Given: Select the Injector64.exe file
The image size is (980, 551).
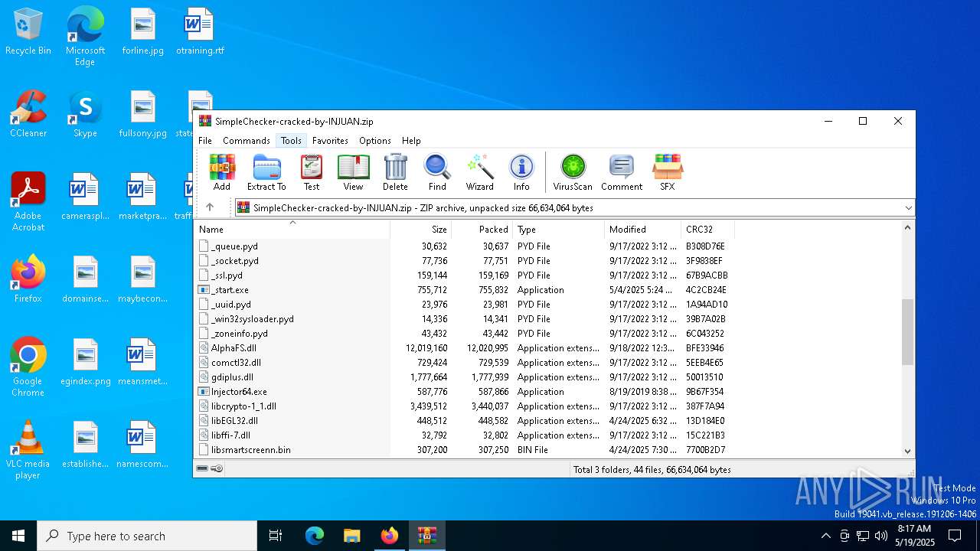Looking at the screenshot, I should (463, 392).
